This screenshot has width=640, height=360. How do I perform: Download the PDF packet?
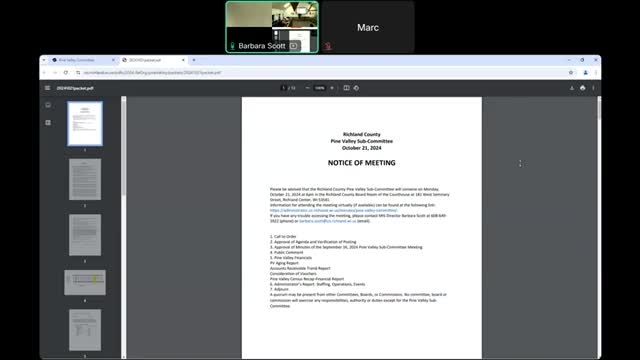[571, 88]
